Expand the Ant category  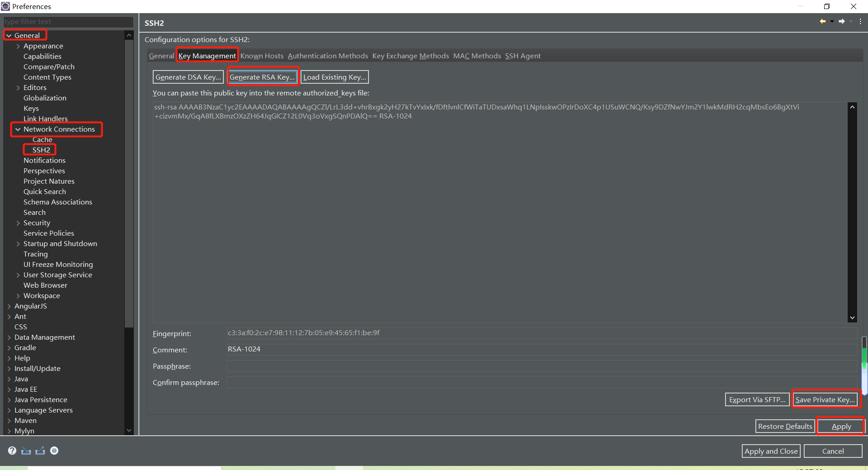click(9, 317)
